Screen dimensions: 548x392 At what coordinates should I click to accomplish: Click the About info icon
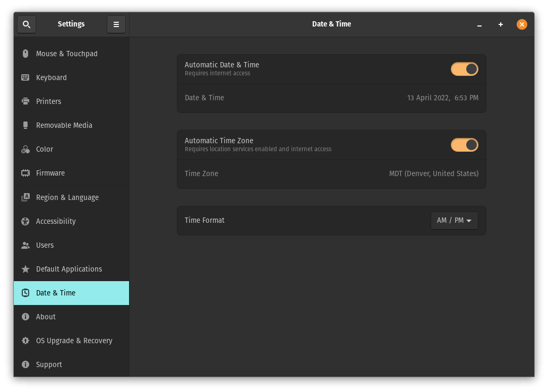click(25, 317)
